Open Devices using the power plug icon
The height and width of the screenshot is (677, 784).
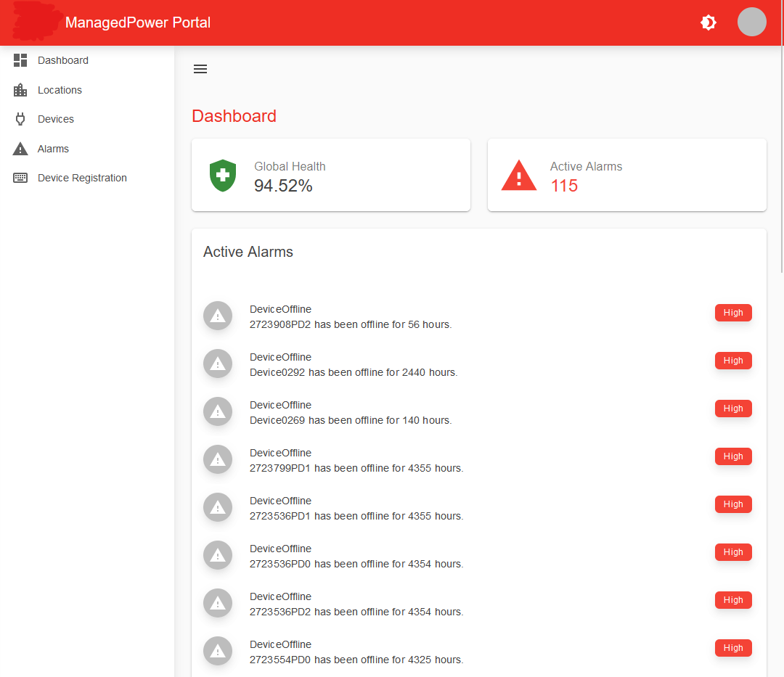[20, 119]
